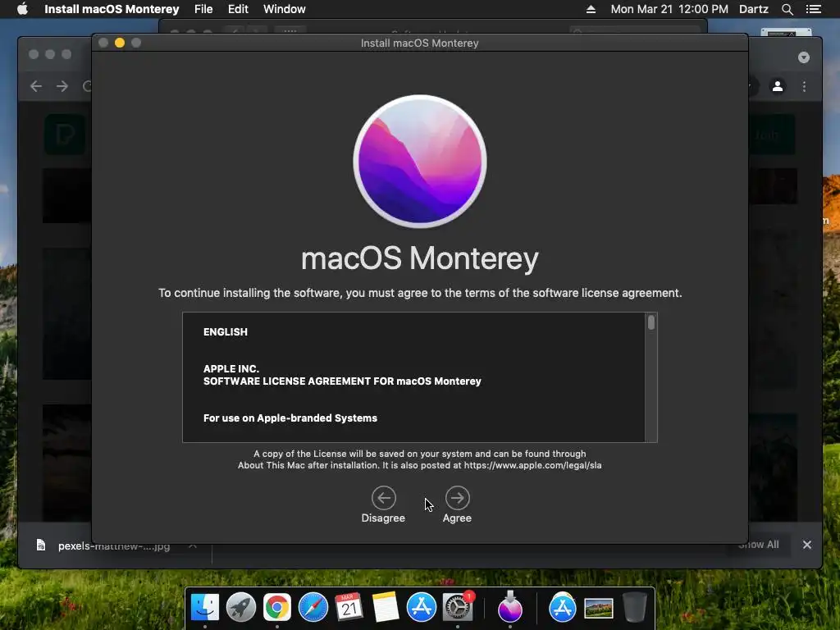840x630 pixels.
Task: Open Chrome's three-dot menu
Action: pos(804,86)
